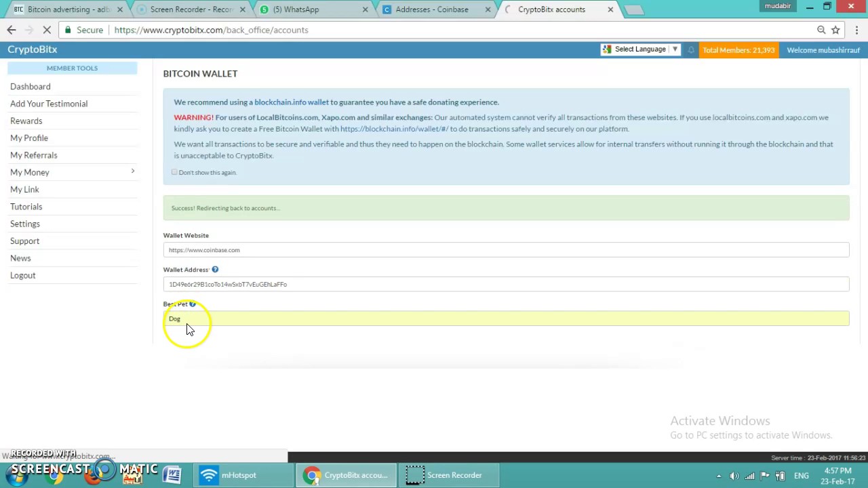The height and width of the screenshot is (488, 868).
Task: Click in the Wallet Website field
Action: pyautogui.click(x=506, y=250)
